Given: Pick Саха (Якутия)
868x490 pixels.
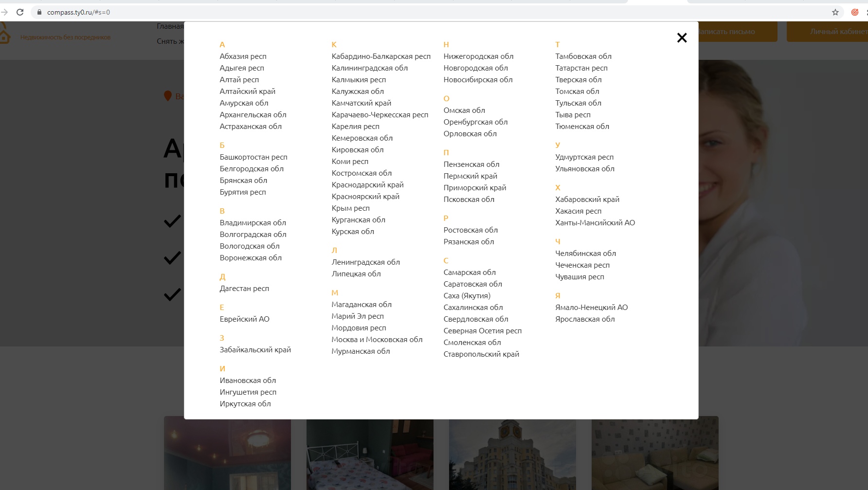Looking at the screenshot, I should pyautogui.click(x=467, y=296).
